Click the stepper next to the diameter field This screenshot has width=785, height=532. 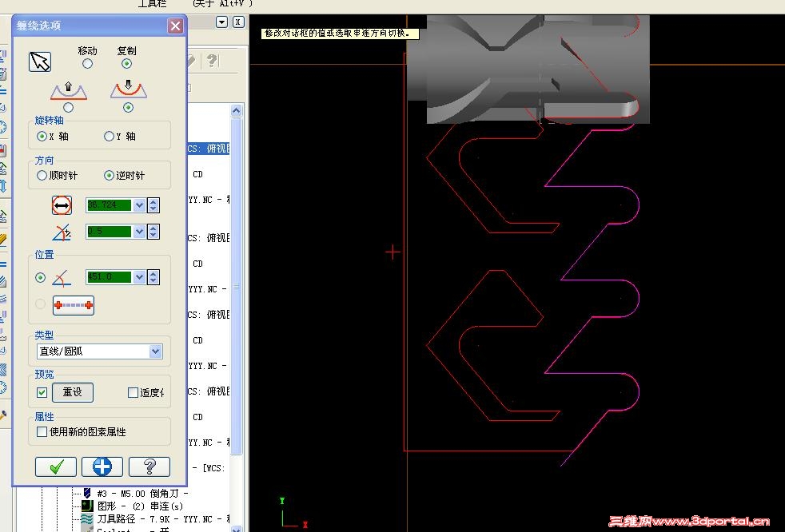[153, 205]
